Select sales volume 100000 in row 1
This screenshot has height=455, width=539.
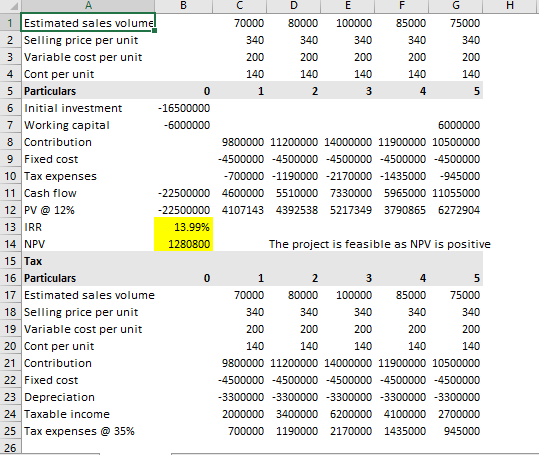point(348,23)
